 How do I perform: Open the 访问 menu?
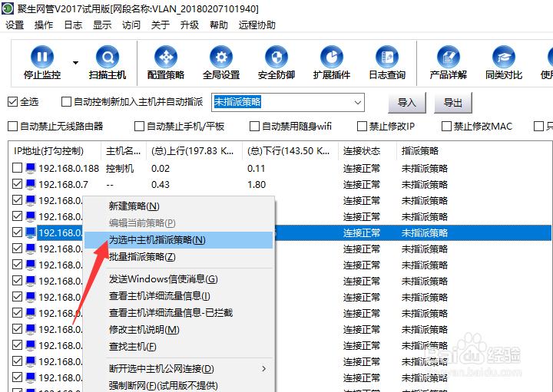point(131,25)
